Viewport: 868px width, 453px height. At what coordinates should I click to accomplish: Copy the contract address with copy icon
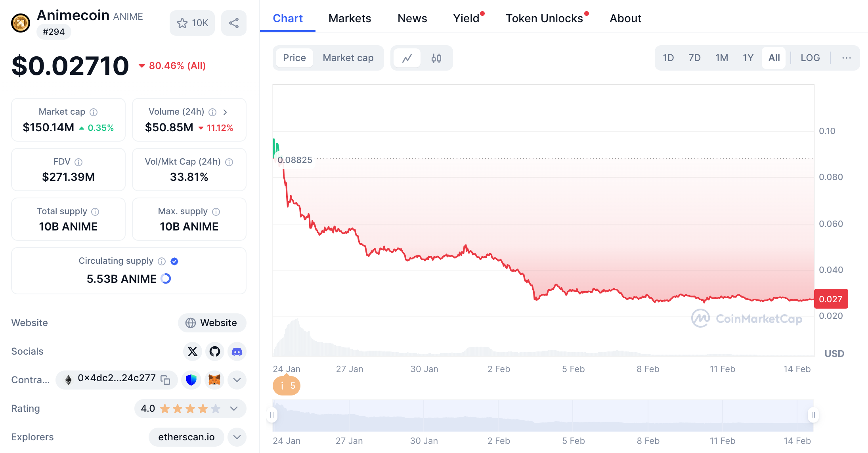(165, 380)
